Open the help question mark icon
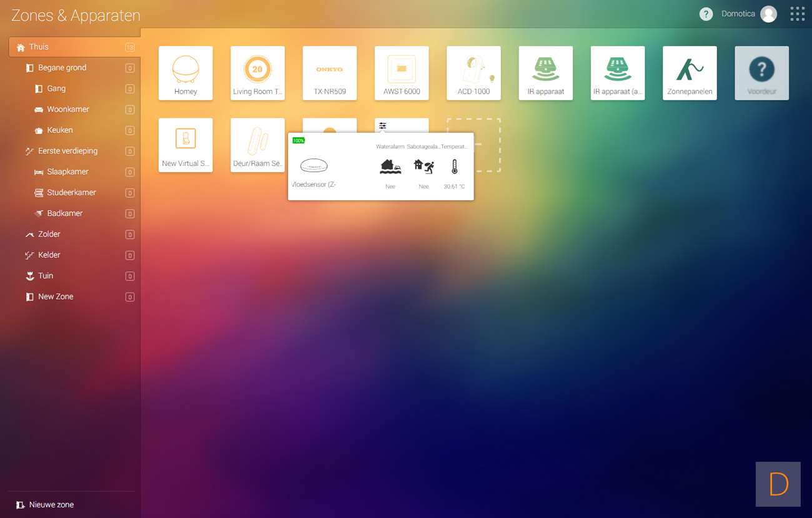812x518 pixels. click(x=706, y=14)
